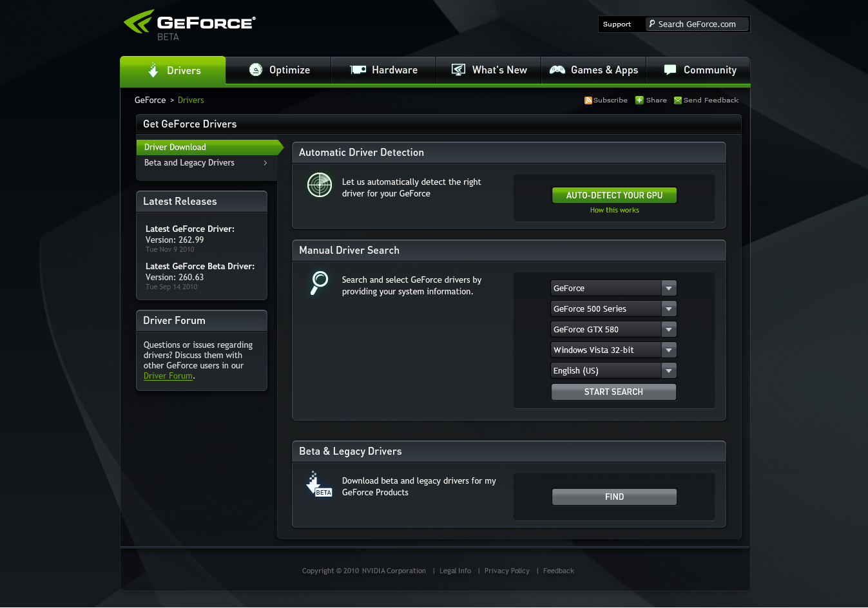The height and width of the screenshot is (608, 868).
Task: Click the Manual Driver Search heading
Action: (349, 251)
